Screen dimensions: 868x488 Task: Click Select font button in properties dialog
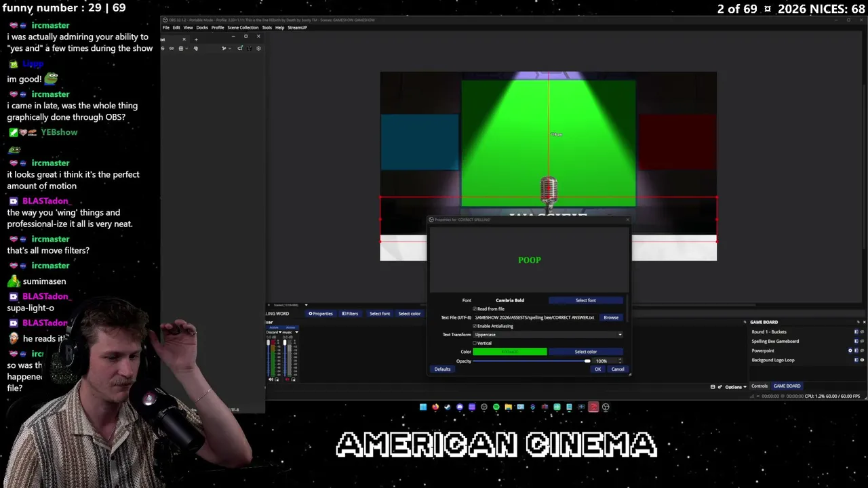(x=586, y=300)
